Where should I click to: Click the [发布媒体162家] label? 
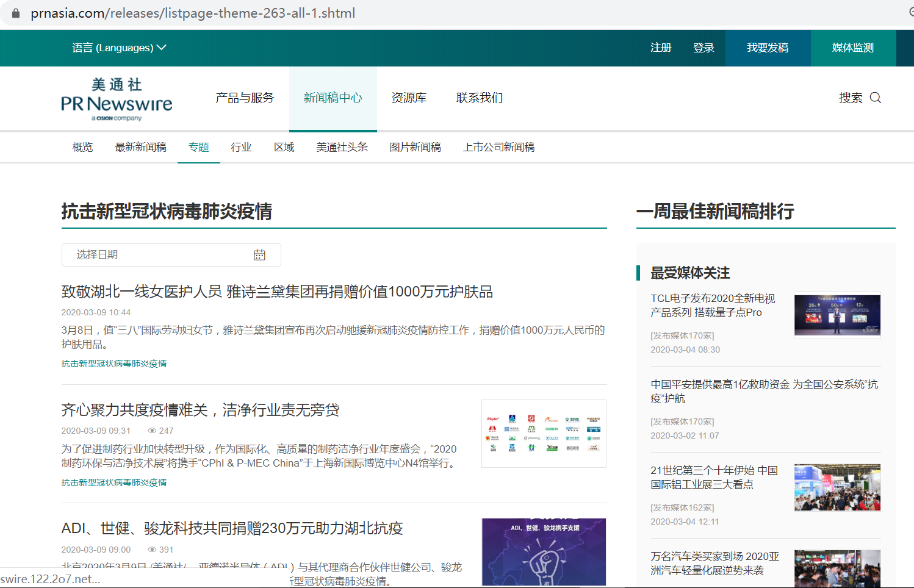[x=682, y=507]
